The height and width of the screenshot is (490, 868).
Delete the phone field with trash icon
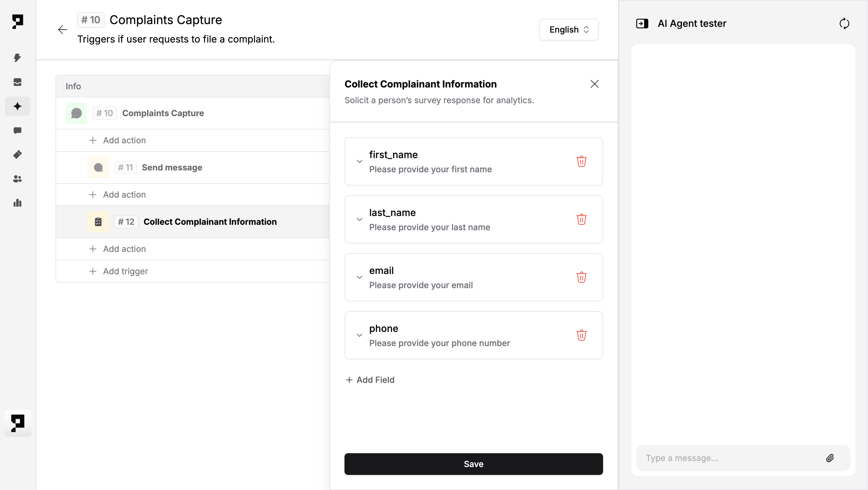(581, 335)
